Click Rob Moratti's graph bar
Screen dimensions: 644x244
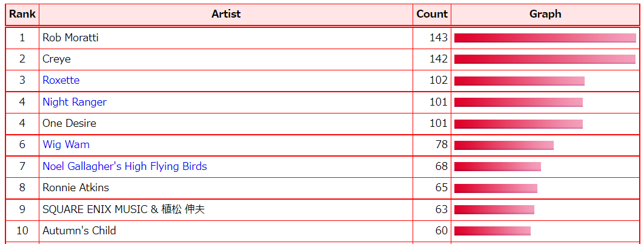(545, 38)
